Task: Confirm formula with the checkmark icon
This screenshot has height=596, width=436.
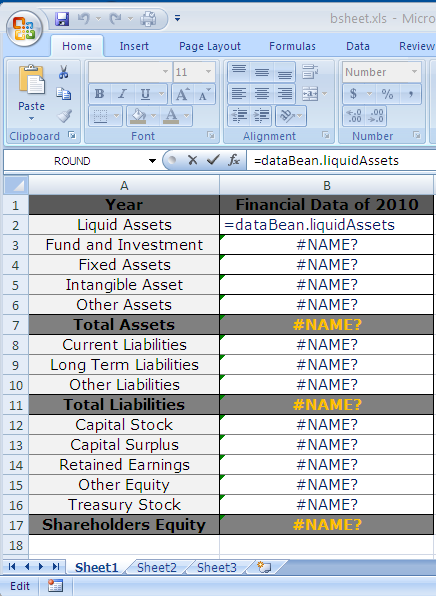Action: 213,160
